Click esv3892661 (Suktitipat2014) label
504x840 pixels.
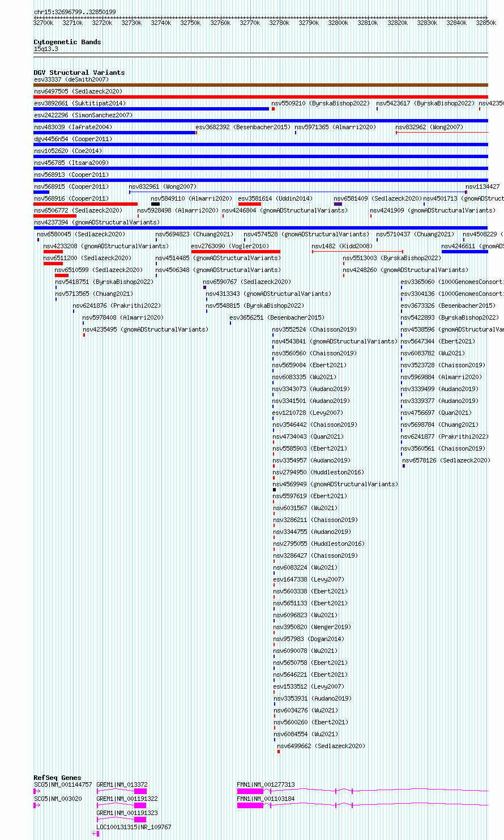(x=80, y=103)
